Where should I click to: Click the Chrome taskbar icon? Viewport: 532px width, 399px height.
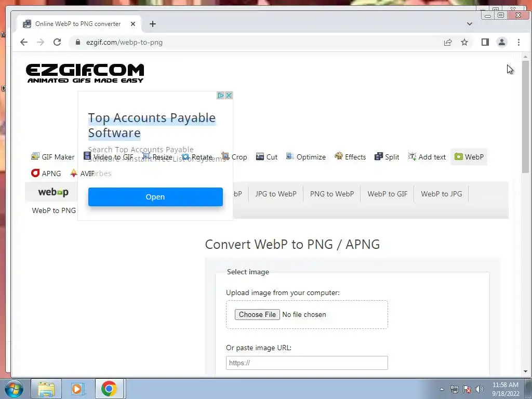click(109, 389)
